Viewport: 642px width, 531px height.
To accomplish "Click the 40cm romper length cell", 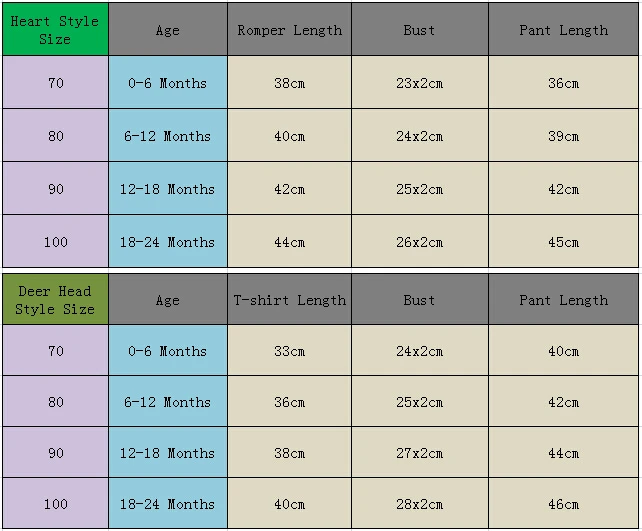I will 289,135.
